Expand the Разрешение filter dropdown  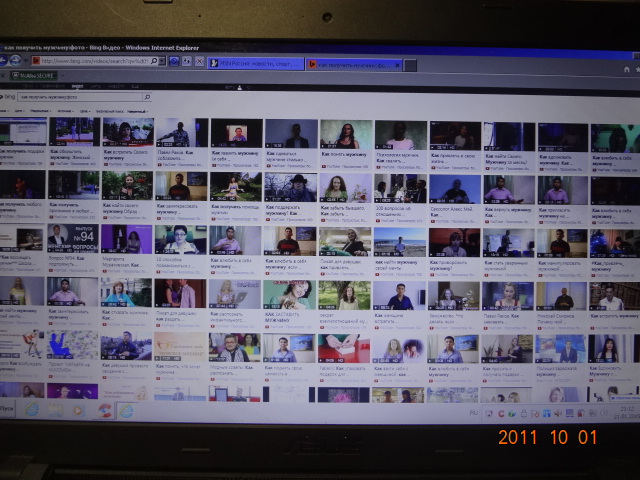coord(40,111)
